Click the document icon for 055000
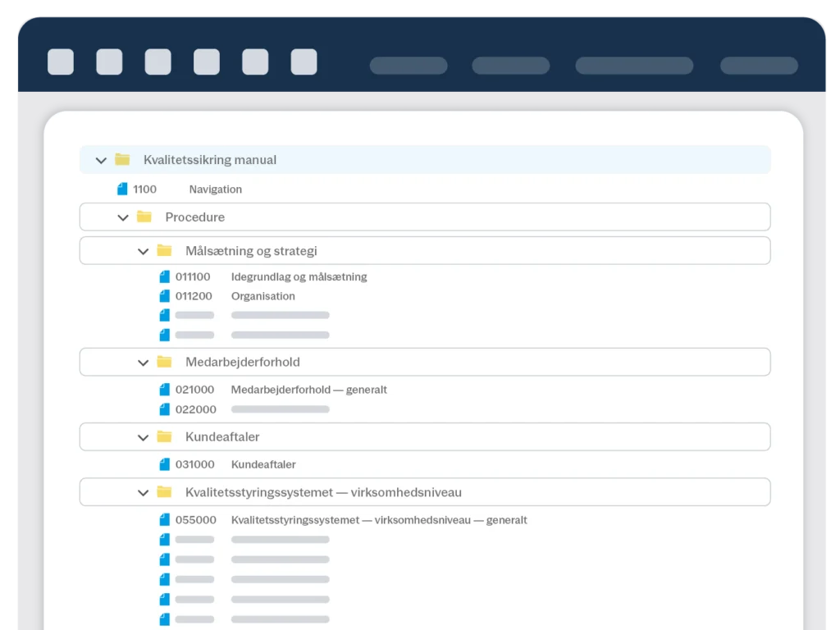The width and height of the screenshot is (840, 630). pyautogui.click(x=165, y=520)
